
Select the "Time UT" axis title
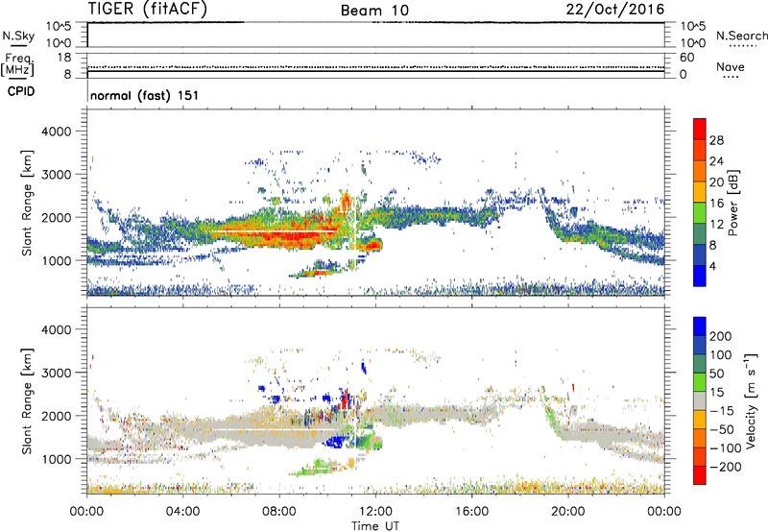(x=375, y=526)
